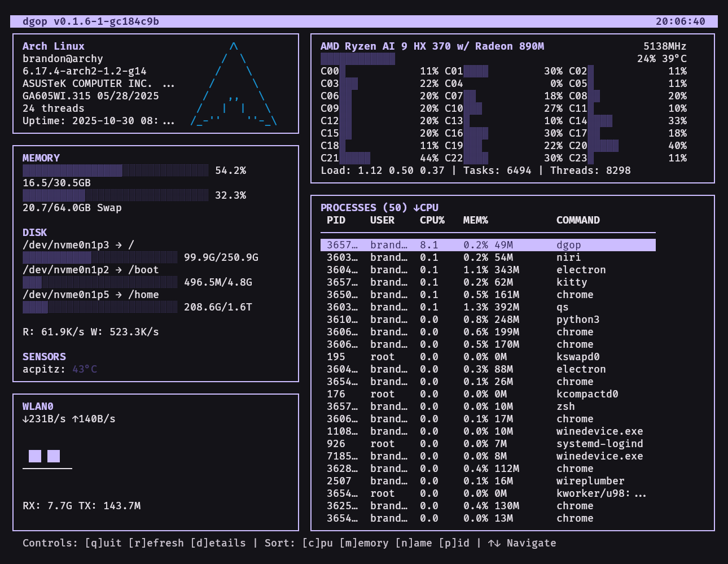Image resolution: width=728 pixels, height=564 pixels.
Task: Click the Arch Linux ASCII logo
Action: [x=234, y=84]
